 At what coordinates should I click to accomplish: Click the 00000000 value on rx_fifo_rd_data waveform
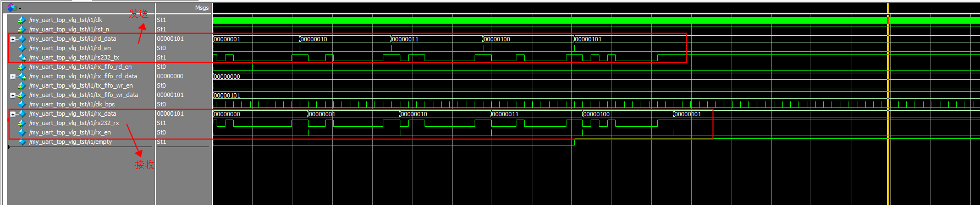(x=227, y=77)
